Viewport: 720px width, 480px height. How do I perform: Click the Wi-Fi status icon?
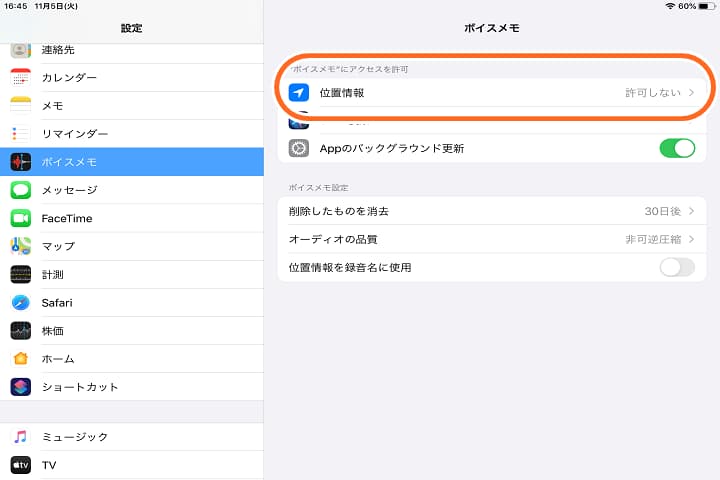670,6
